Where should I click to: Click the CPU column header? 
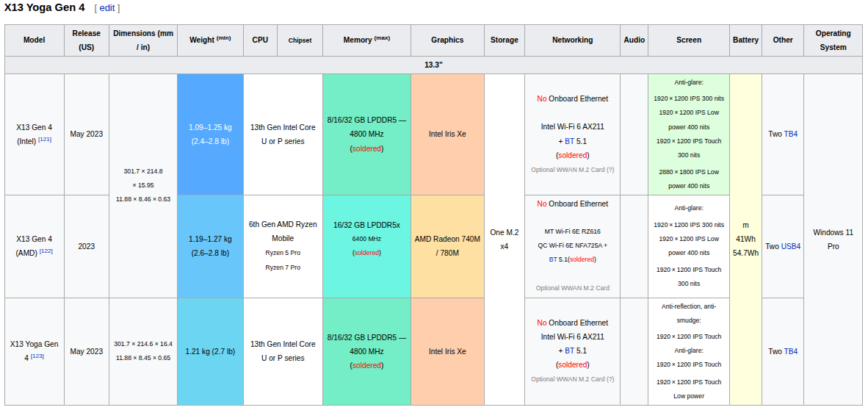click(x=260, y=40)
